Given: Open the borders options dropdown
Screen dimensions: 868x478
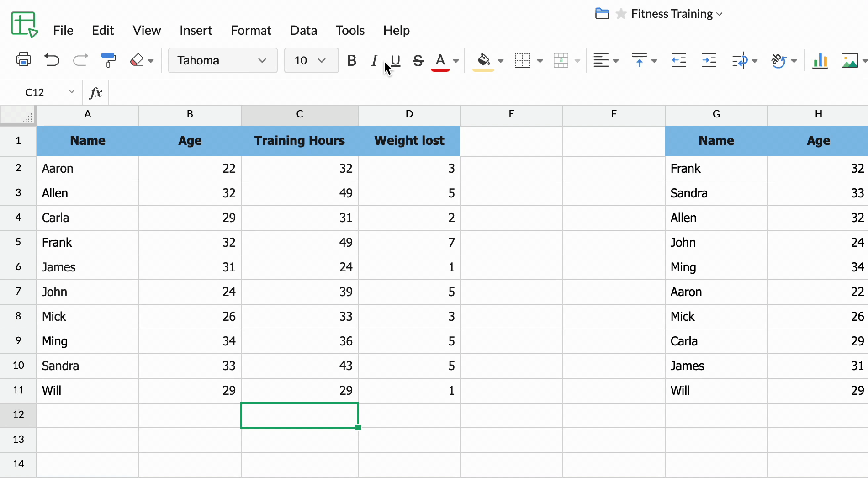Looking at the screenshot, I should click(540, 60).
